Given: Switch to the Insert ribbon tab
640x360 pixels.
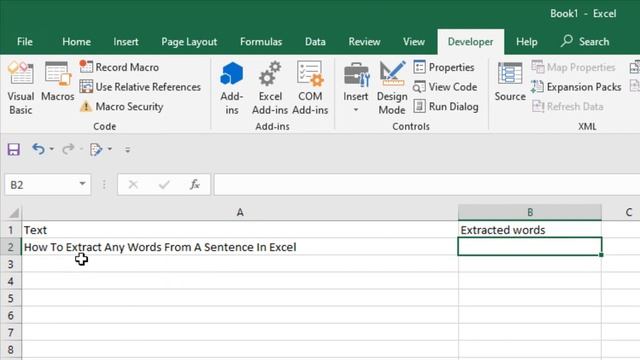Looking at the screenshot, I should [126, 42].
